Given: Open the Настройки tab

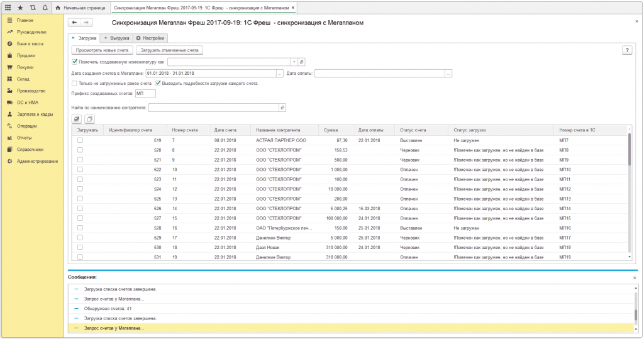Looking at the screenshot, I should coord(150,38).
